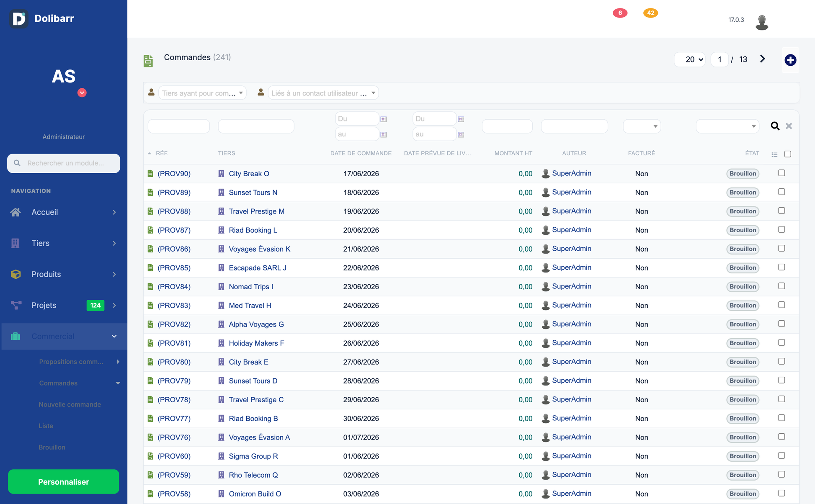Click the red notification badge showing 6
The width and height of the screenshot is (815, 504).
620,13
